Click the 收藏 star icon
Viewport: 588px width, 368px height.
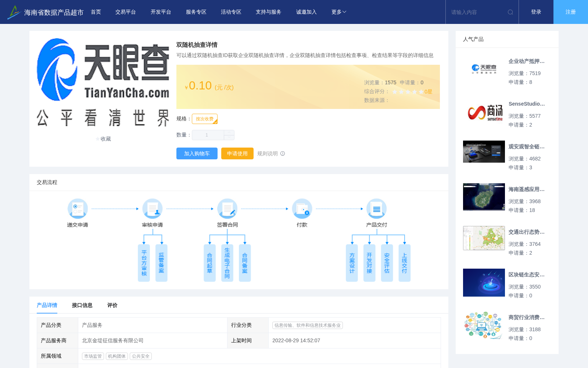(x=98, y=139)
